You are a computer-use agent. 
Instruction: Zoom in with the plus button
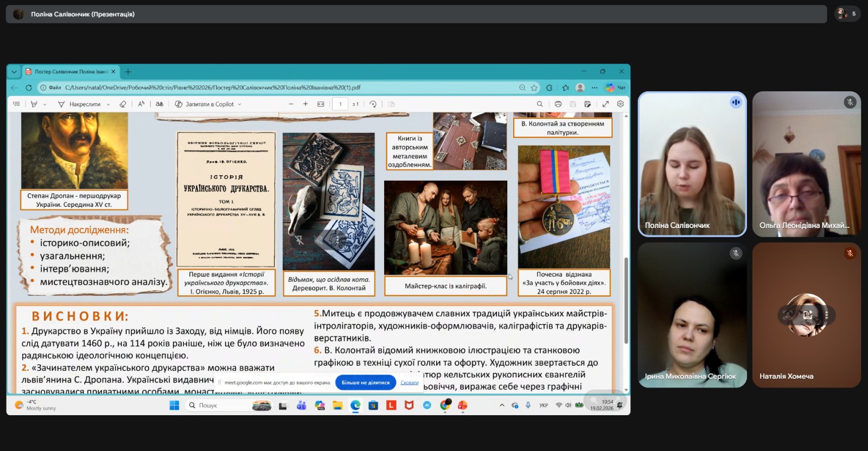305,104
